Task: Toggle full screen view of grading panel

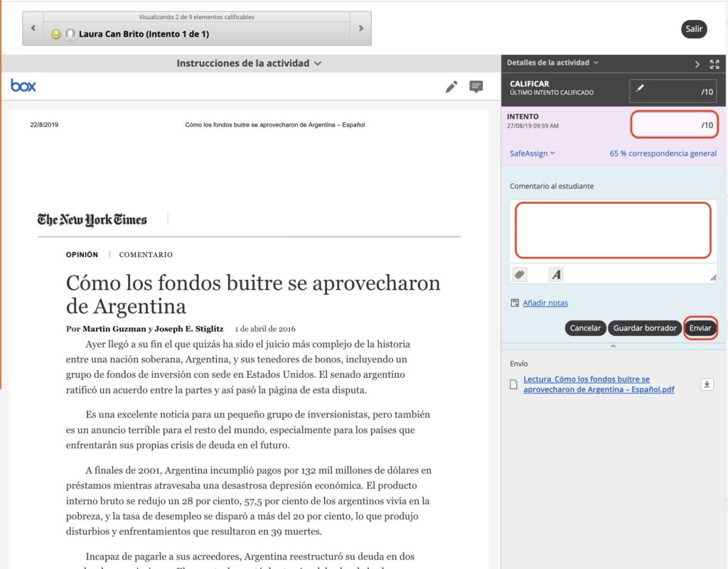Action: 714,64
